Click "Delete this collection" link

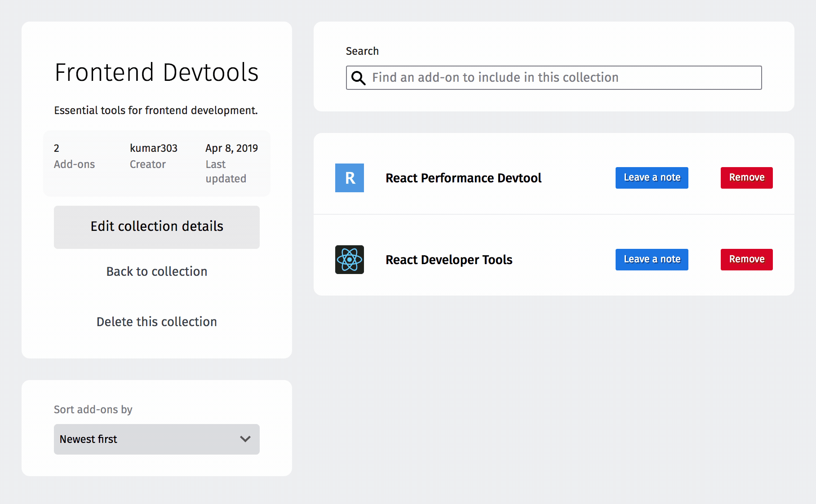click(157, 322)
